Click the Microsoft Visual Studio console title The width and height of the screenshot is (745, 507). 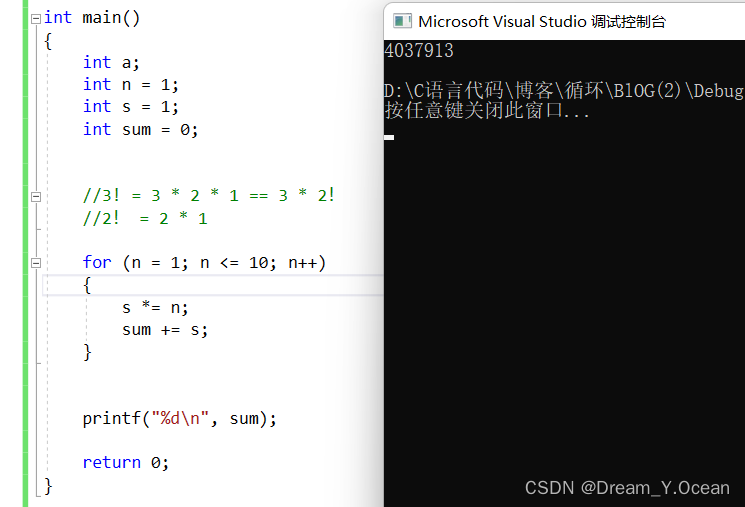(x=542, y=21)
